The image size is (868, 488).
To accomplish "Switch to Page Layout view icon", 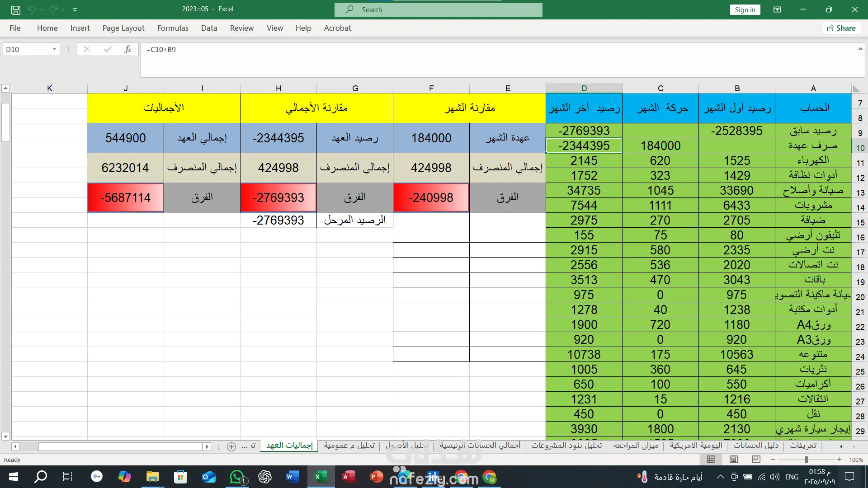I will click(x=734, y=460).
